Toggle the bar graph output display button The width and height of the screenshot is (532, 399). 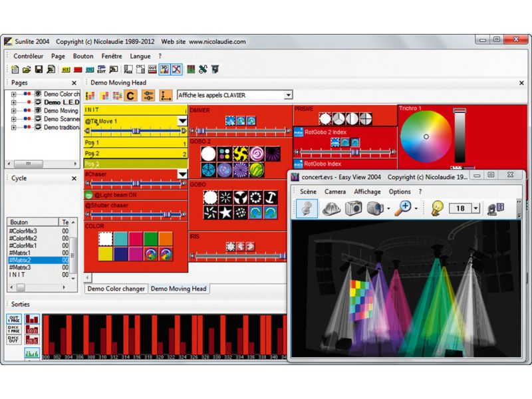tap(32, 319)
